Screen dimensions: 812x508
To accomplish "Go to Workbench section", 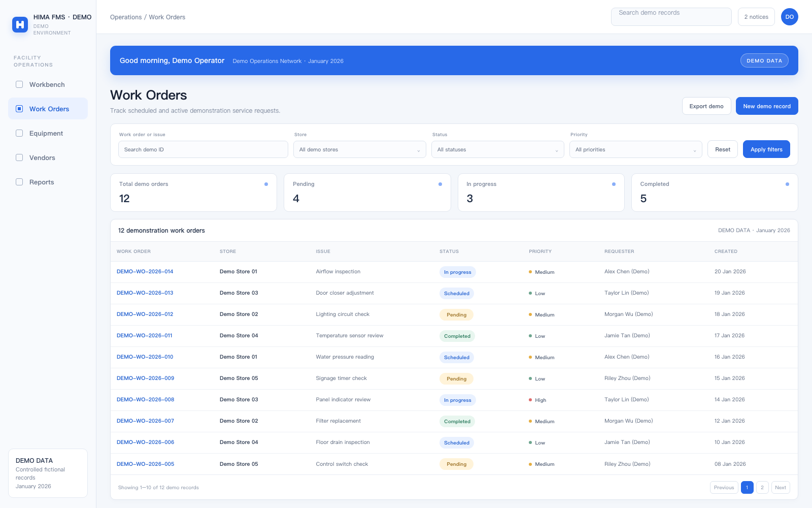I will (x=48, y=84).
